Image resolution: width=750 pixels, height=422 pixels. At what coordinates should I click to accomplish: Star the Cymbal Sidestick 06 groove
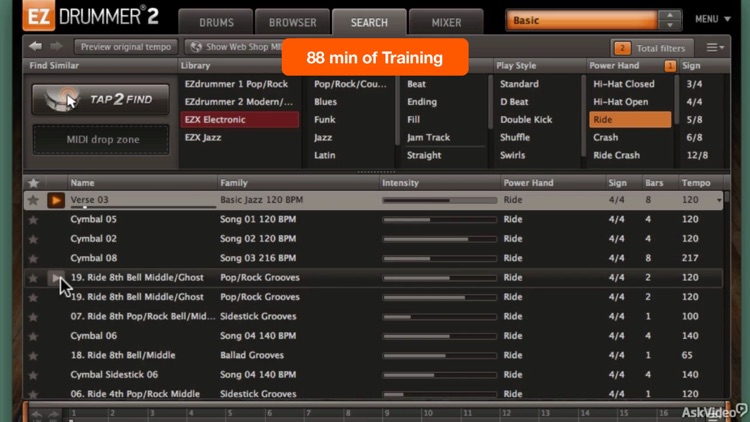pos(33,375)
